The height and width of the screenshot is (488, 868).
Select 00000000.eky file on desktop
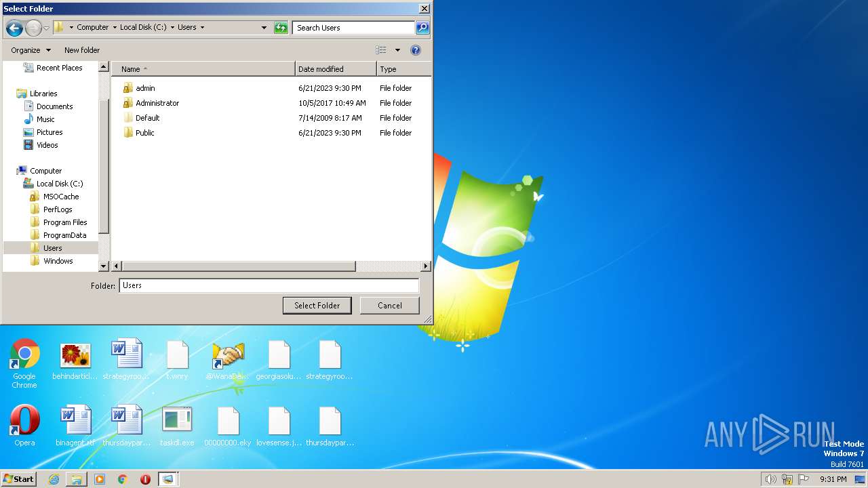(228, 426)
